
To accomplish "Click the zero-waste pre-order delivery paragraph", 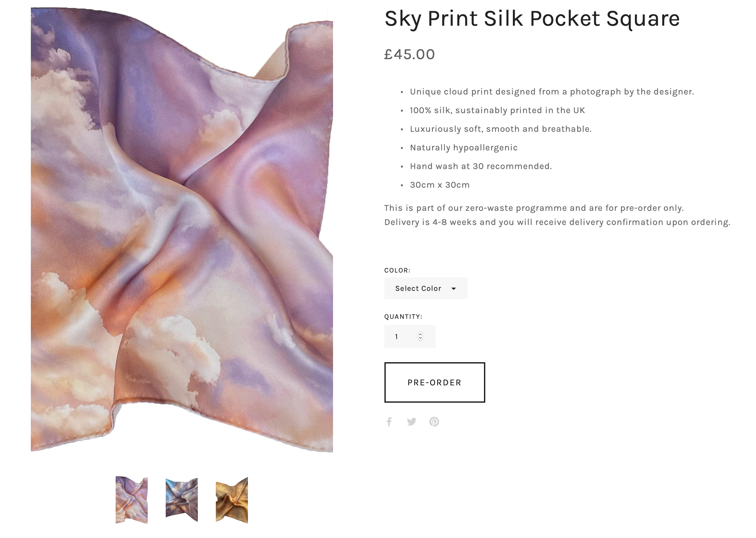I will (557, 215).
